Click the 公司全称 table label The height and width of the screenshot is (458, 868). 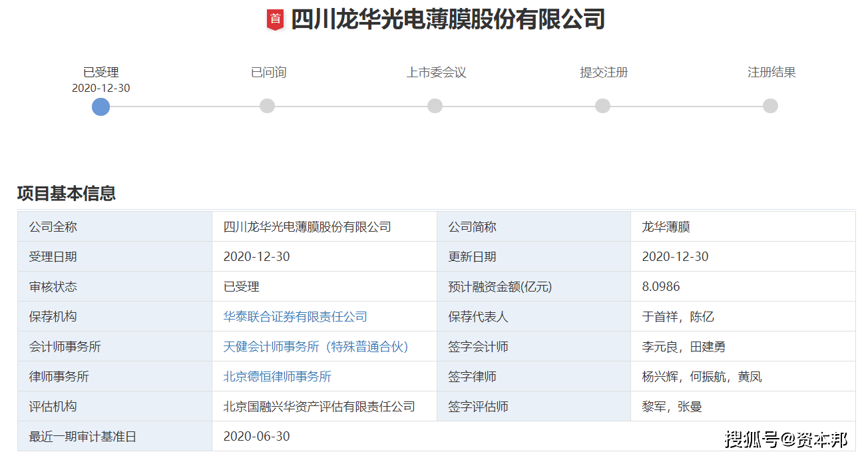point(53,227)
